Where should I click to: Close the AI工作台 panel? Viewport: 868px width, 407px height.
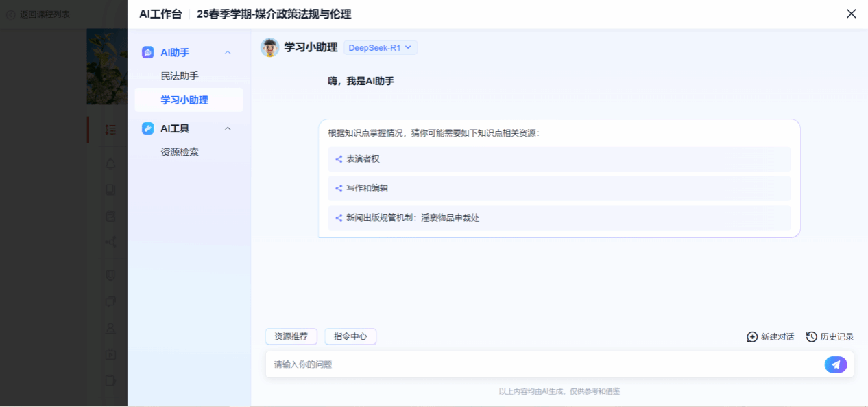coord(851,14)
